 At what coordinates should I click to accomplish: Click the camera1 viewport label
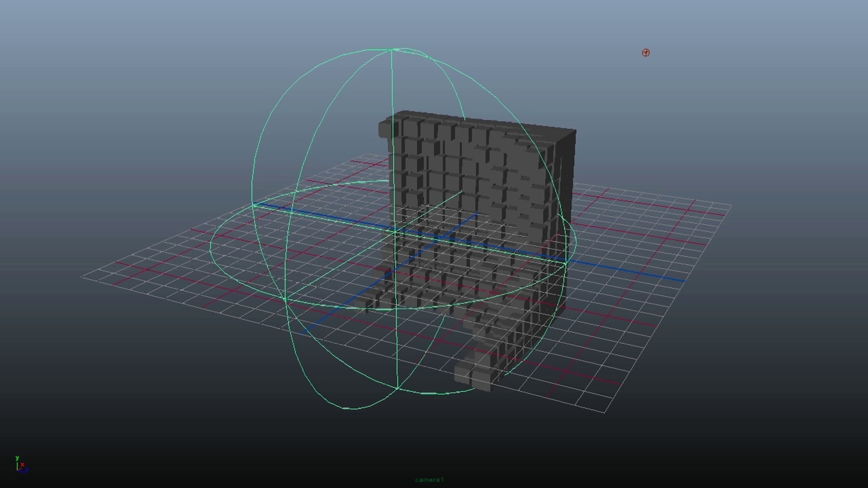coord(429,480)
